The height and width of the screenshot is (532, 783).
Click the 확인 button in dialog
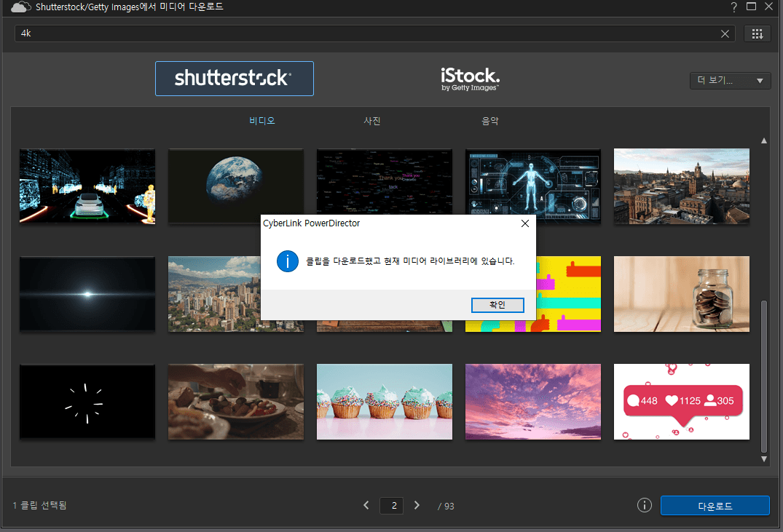[497, 305]
